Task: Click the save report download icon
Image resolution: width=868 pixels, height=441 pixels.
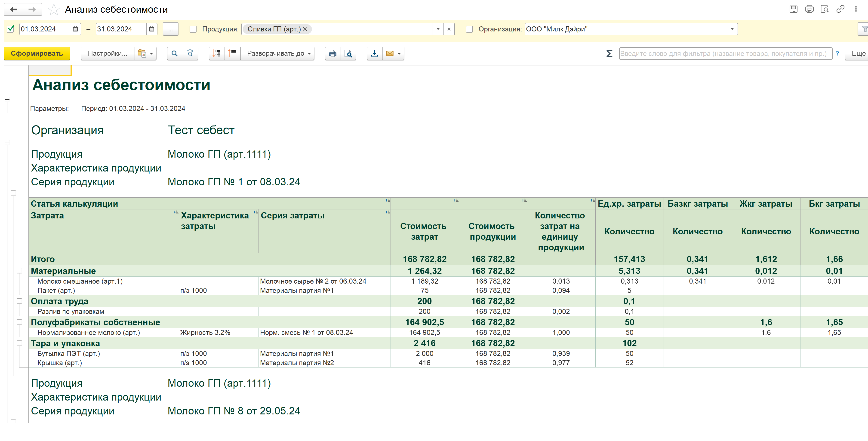Action: click(x=374, y=53)
